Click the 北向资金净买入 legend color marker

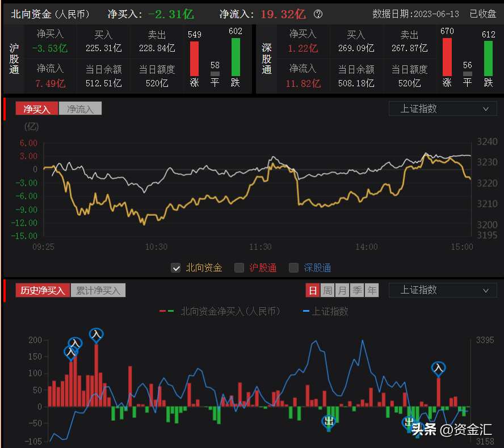pyautogui.click(x=166, y=311)
